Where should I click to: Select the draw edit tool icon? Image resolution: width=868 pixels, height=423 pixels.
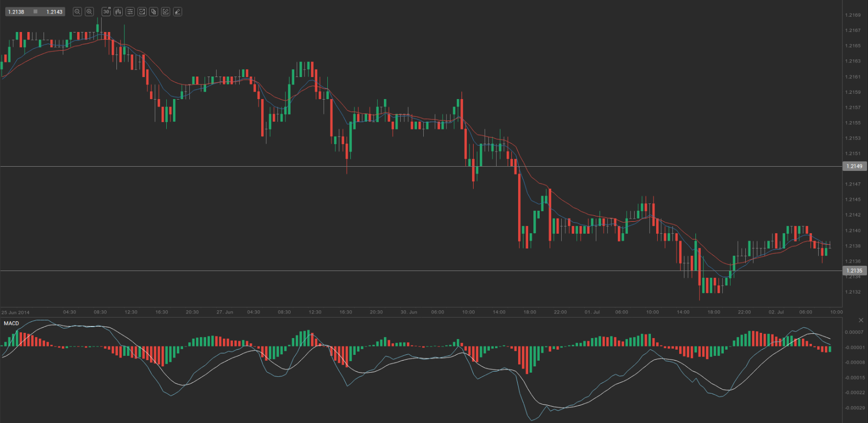pyautogui.click(x=166, y=12)
